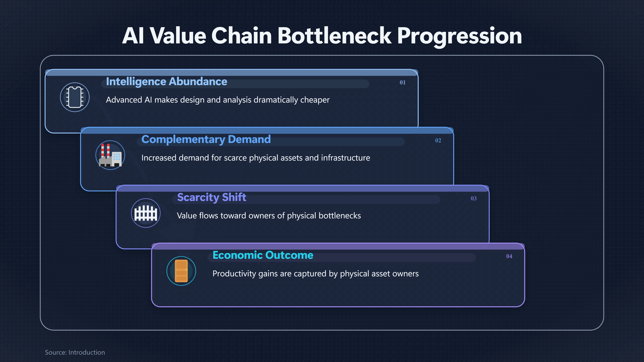The image size is (644, 362).
Task: Click the purple top bar of Economic Outcome card
Action: (338, 246)
